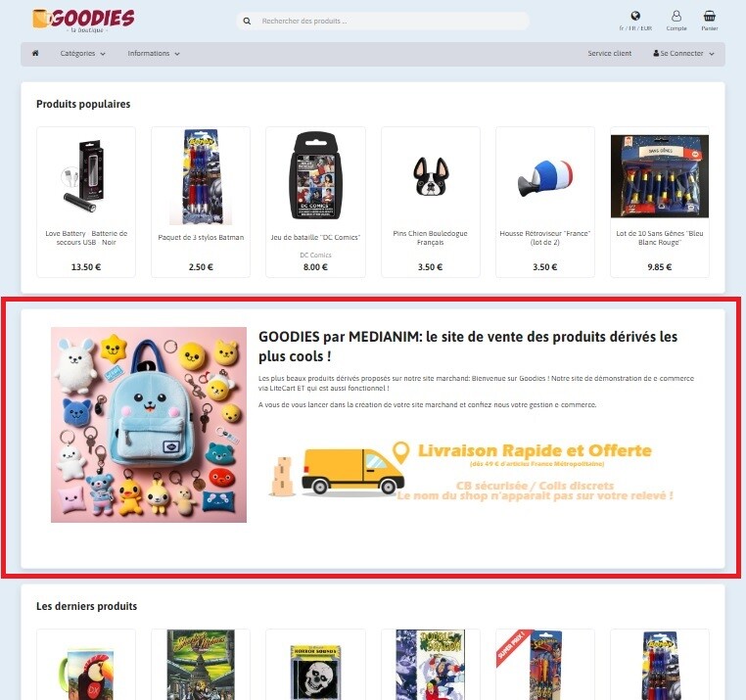Open Love Battery USB product
Image resolution: width=746 pixels, height=700 pixels.
(86, 202)
